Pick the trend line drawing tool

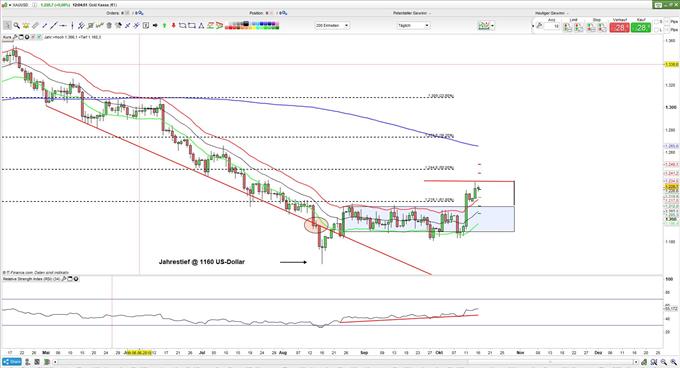(53, 26)
